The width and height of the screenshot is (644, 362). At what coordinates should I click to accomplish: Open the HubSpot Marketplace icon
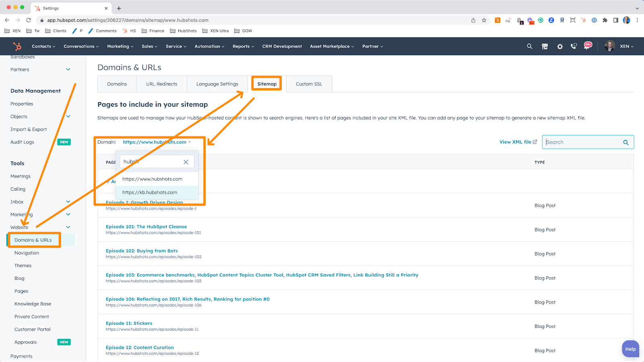(x=545, y=46)
